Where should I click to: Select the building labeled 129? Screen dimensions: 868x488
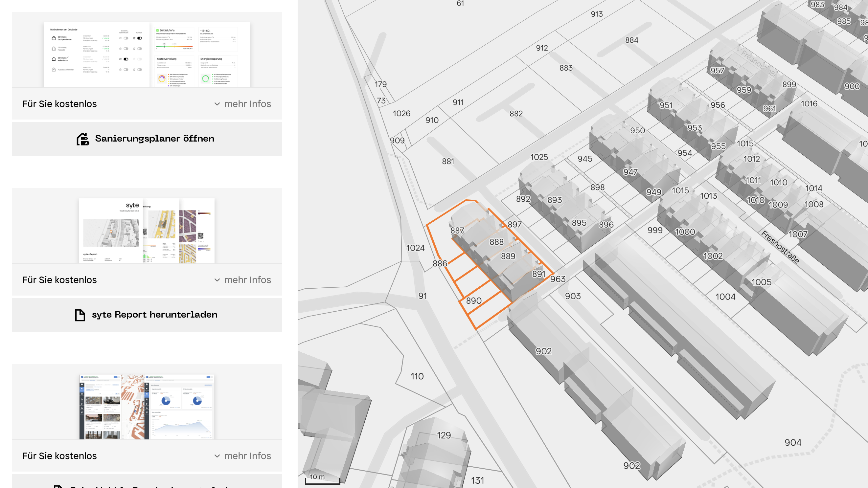pyautogui.click(x=444, y=435)
